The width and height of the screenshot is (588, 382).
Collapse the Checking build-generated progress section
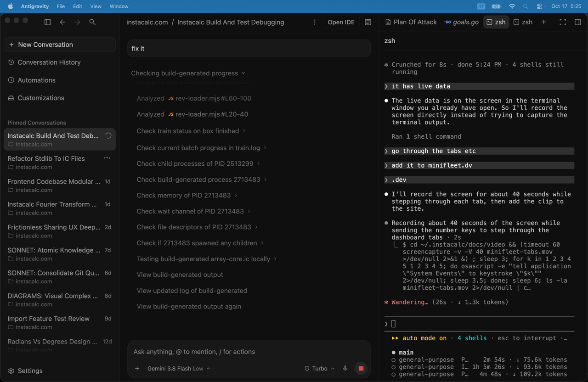[188, 73]
